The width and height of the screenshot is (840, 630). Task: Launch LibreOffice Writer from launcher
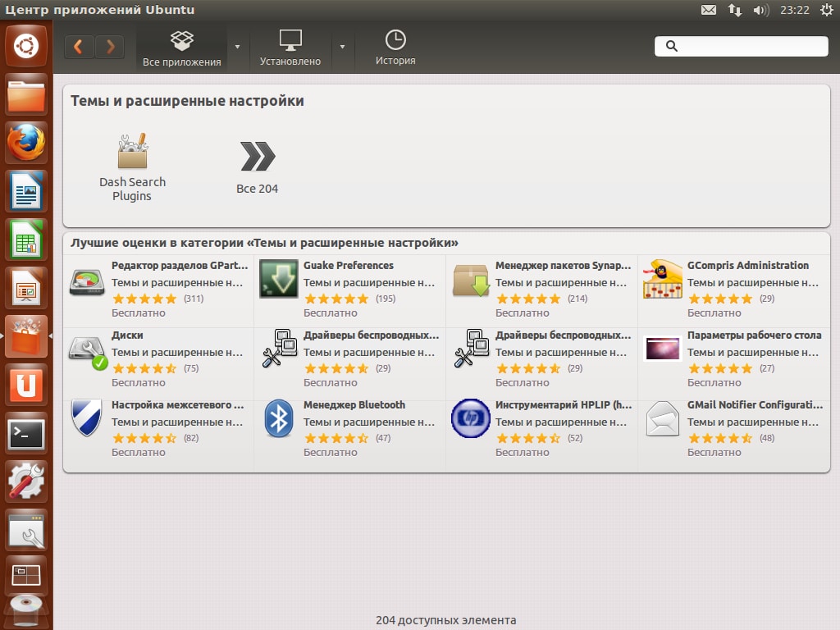(x=26, y=191)
